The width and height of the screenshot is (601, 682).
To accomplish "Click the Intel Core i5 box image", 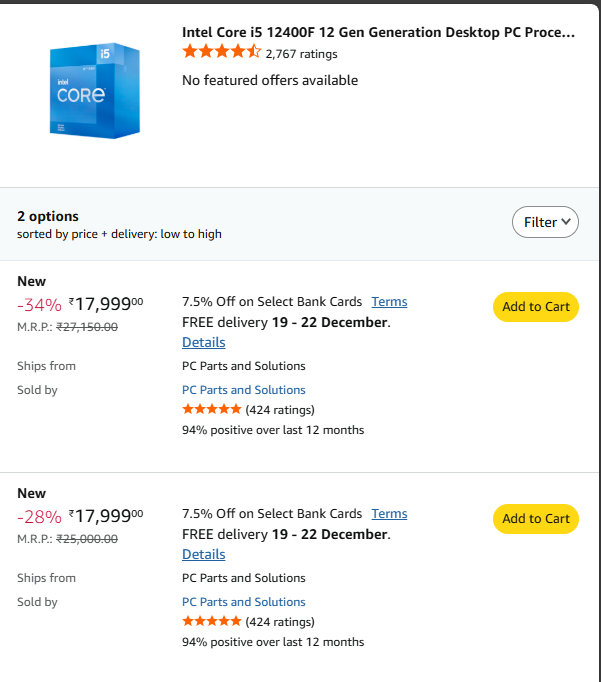I will click(x=95, y=88).
